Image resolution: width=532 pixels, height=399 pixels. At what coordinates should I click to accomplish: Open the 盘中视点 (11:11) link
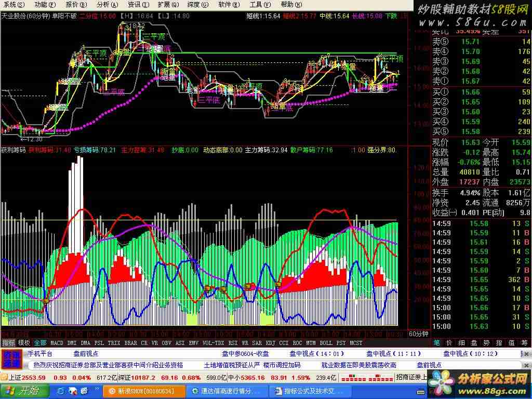(x=394, y=353)
